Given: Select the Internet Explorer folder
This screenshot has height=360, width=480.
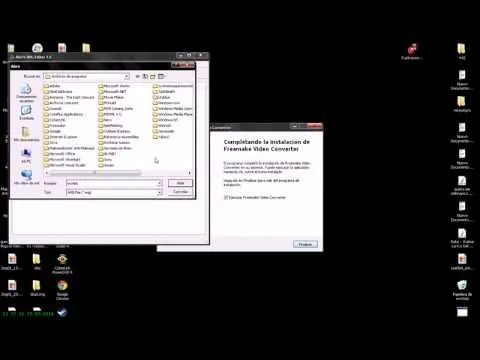Looking at the screenshot, I should pyautogui.click(x=60, y=137).
